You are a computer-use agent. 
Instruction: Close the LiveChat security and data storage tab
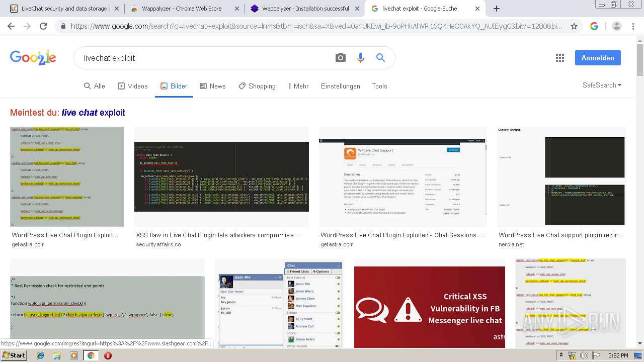(116, 9)
